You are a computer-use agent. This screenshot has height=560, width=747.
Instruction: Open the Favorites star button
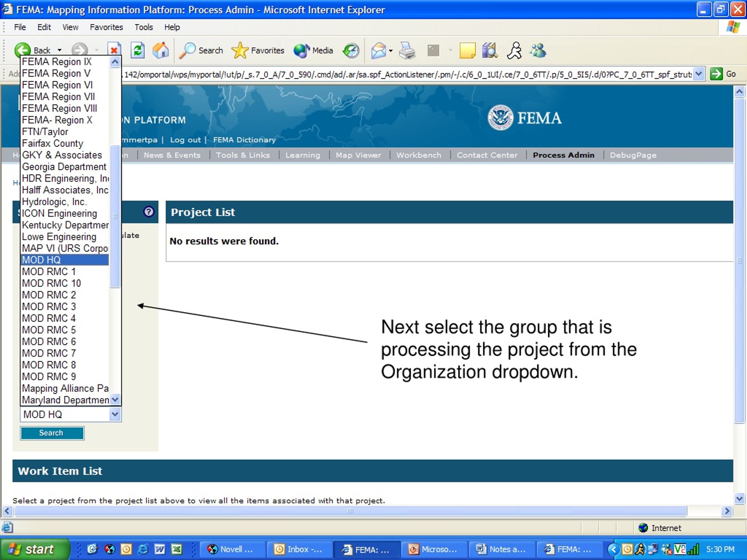pos(258,50)
